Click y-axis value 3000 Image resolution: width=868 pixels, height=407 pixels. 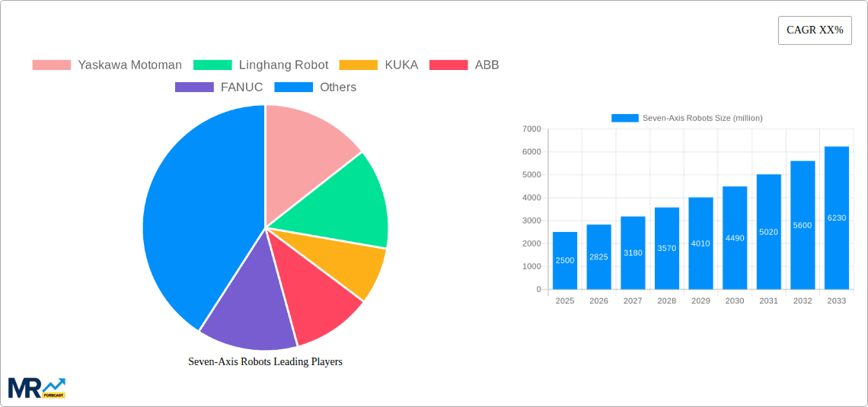point(531,221)
